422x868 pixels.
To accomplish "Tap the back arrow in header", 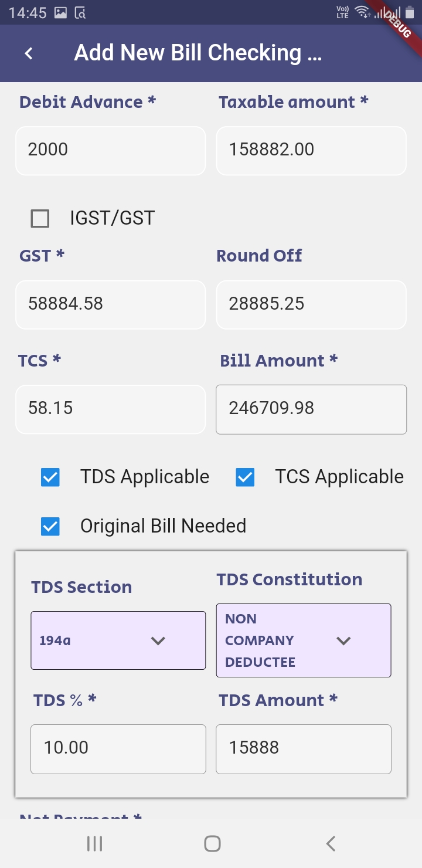I will [x=29, y=53].
